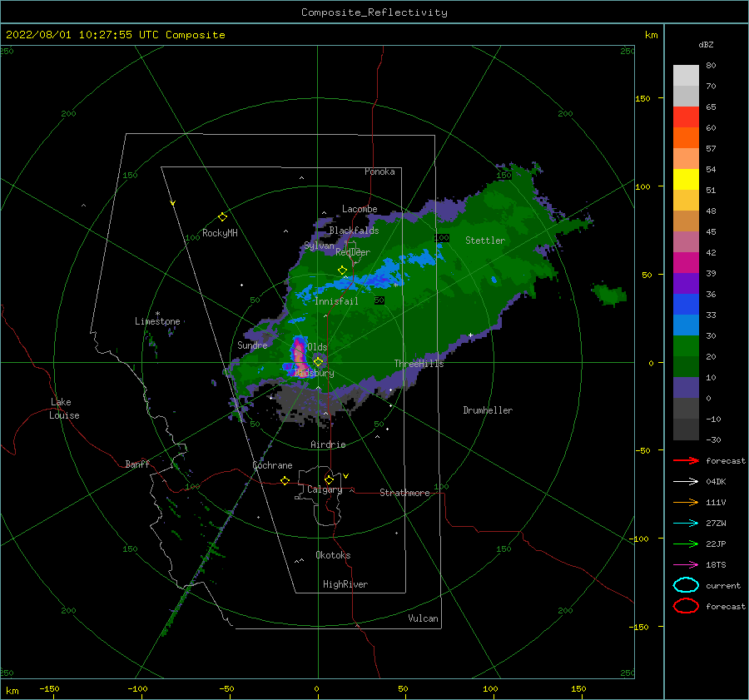Click the Banff label
Screen dimensions: 749x700
[137, 464]
